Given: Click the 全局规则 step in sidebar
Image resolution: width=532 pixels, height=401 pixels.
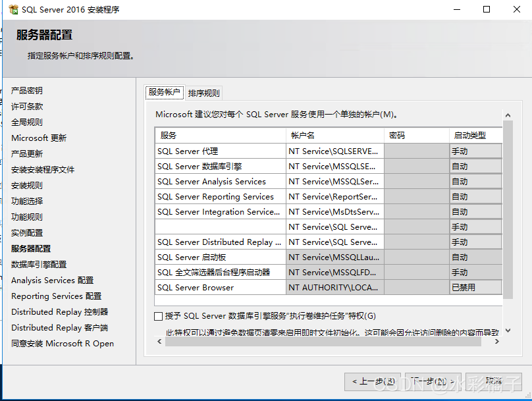Looking at the screenshot, I should 27,122.
